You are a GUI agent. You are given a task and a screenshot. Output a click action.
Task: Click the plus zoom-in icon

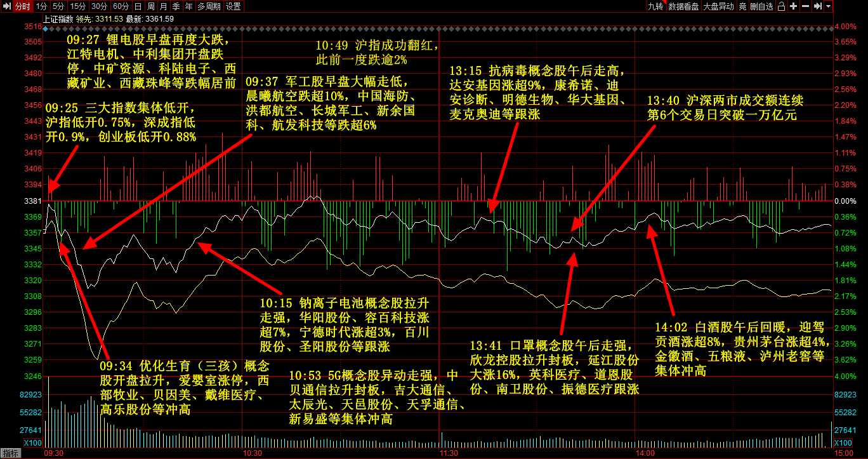(793, 6)
